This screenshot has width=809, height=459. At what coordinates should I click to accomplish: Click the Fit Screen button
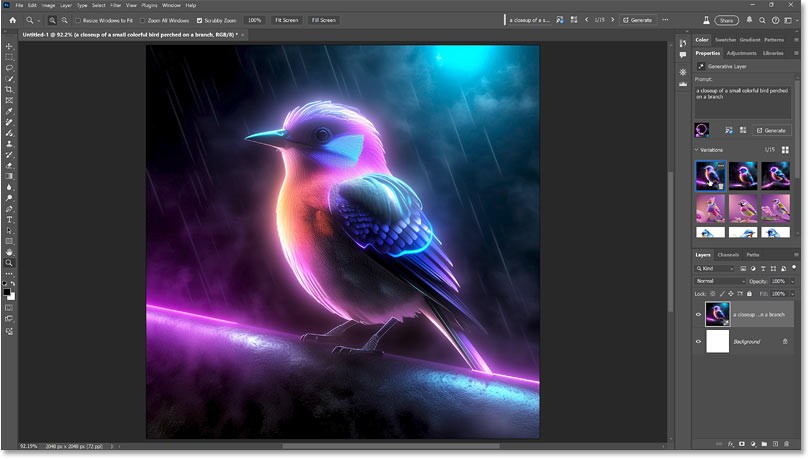pos(286,20)
